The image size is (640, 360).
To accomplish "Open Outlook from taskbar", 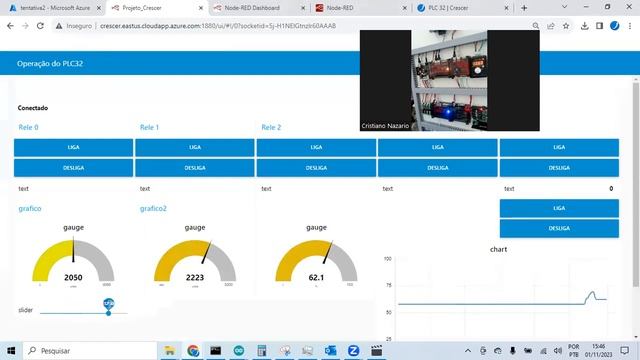I will pyautogui.click(x=330, y=351).
